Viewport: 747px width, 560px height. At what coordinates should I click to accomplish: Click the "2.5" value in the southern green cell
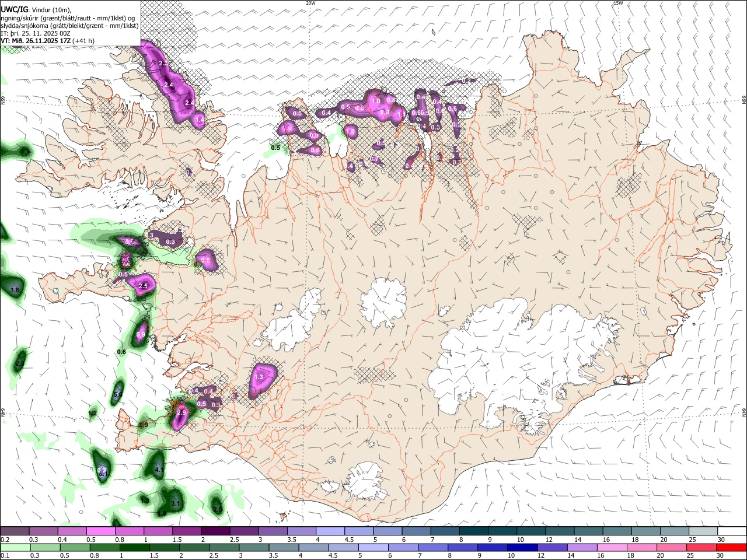pyautogui.click(x=218, y=509)
